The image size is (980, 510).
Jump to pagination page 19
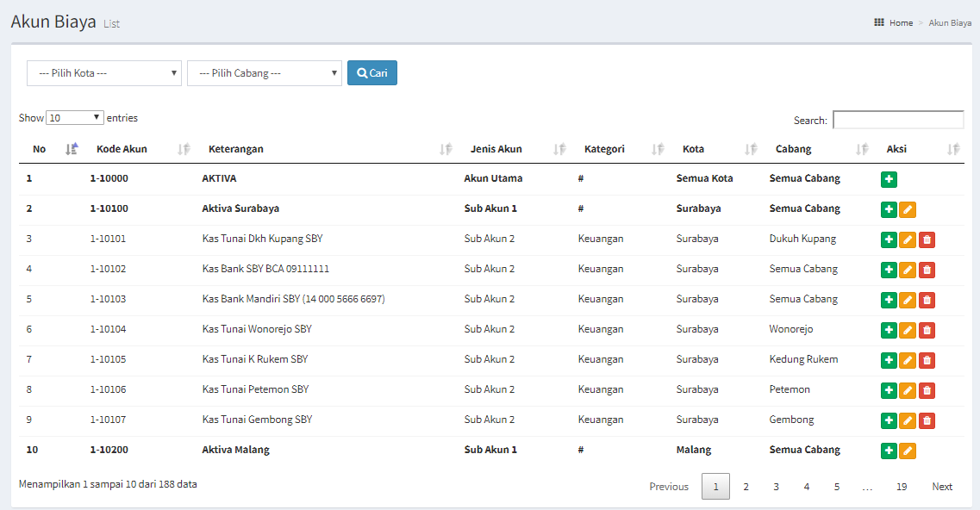point(902,486)
